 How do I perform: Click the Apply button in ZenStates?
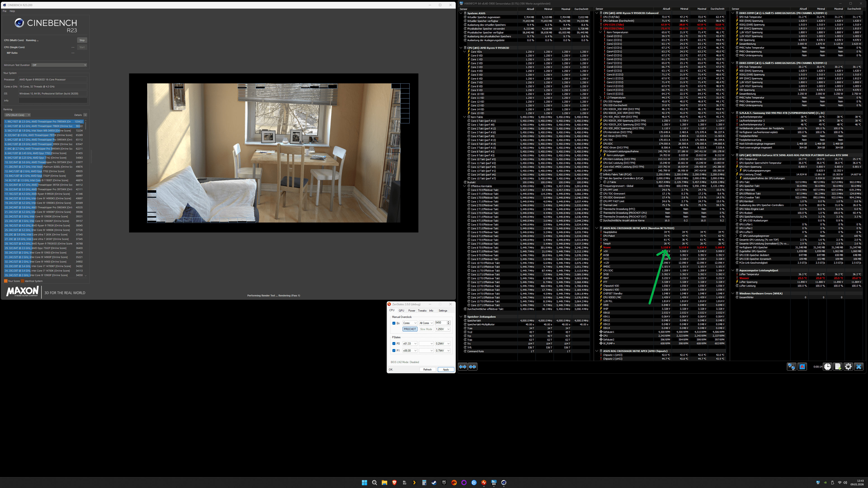point(446,369)
